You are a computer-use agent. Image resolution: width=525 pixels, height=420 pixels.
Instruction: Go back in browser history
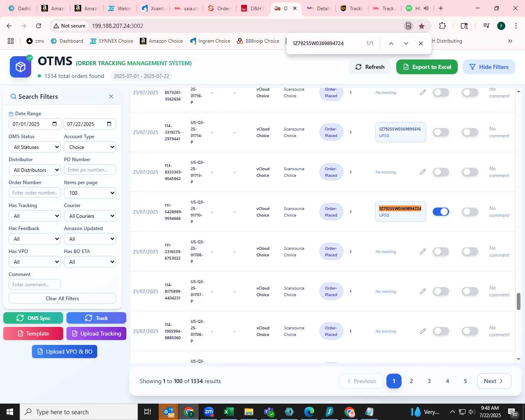9,26
